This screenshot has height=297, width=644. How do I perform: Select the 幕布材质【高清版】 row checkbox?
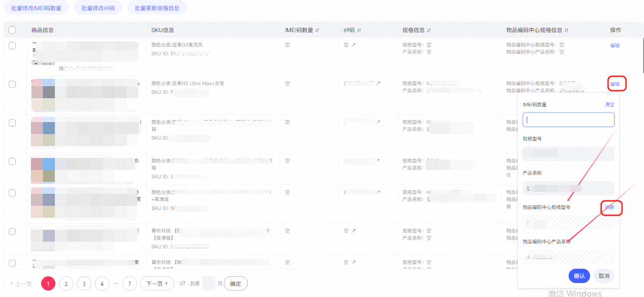pyautogui.click(x=12, y=232)
